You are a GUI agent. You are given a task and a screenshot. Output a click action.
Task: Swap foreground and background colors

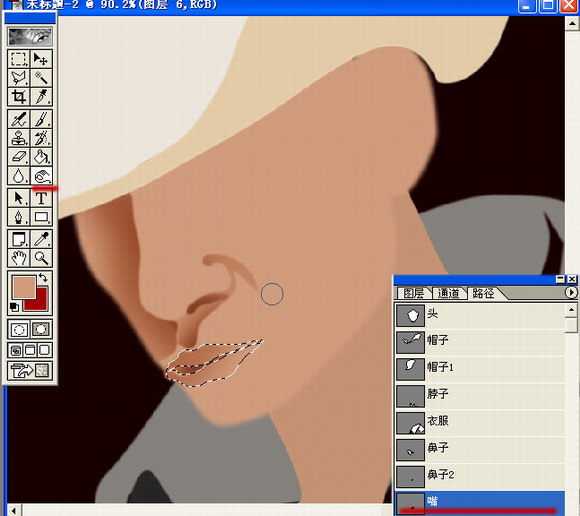43,277
